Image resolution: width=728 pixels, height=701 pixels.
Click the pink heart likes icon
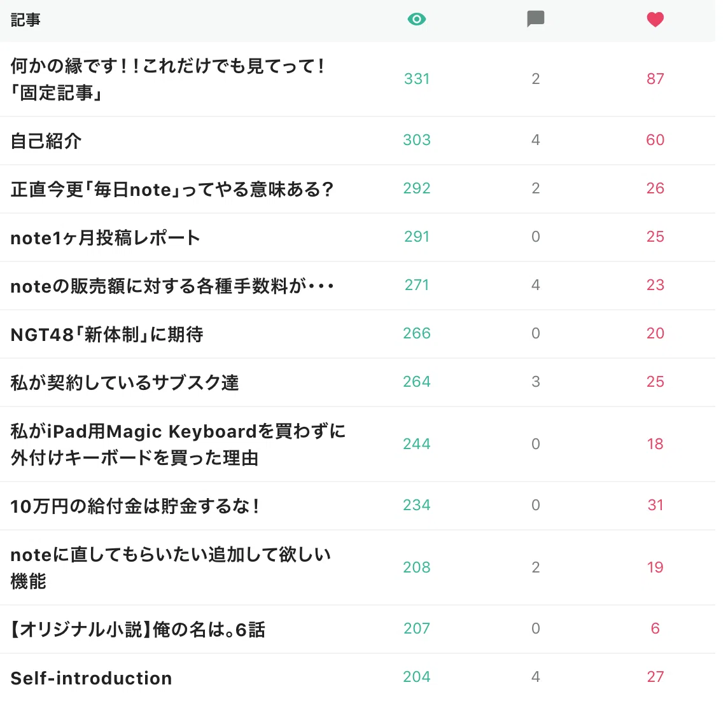tap(655, 19)
